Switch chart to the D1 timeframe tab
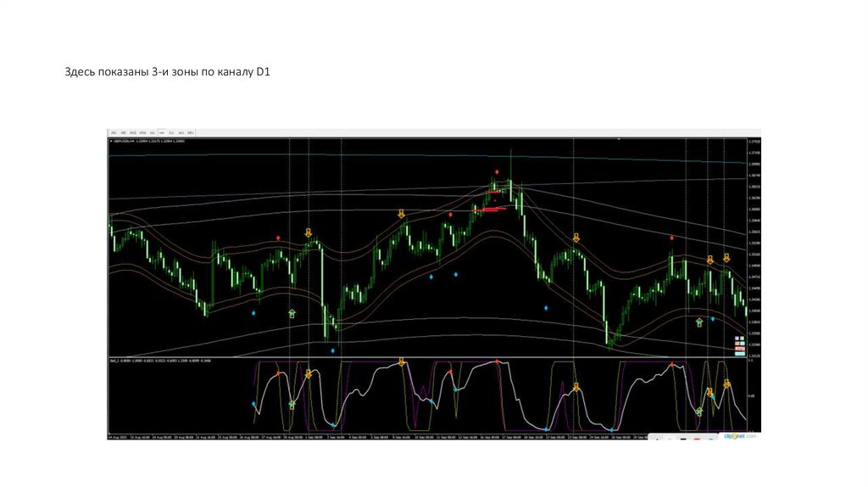This screenshot has width=868, height=487. point(171,133)
